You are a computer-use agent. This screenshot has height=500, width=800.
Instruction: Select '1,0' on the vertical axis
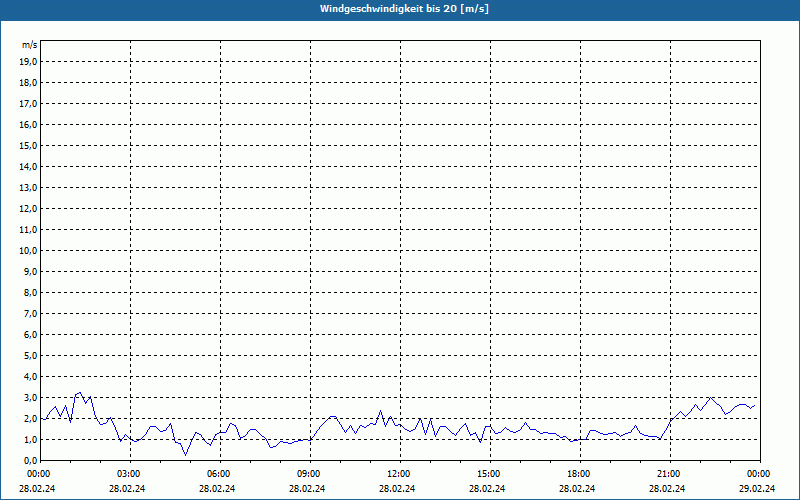click(31, 439)
